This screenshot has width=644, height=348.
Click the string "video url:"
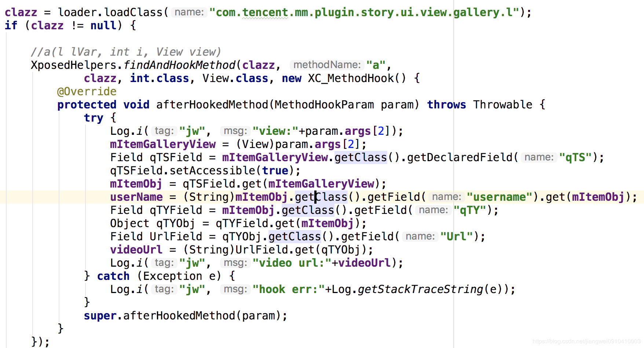pyautogui.click(x=292, y=263)
